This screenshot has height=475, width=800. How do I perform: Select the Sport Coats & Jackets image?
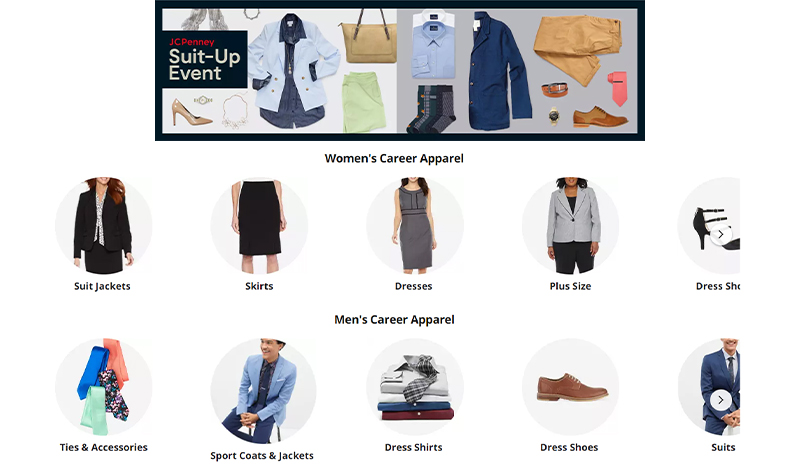(x=263, y=391)
